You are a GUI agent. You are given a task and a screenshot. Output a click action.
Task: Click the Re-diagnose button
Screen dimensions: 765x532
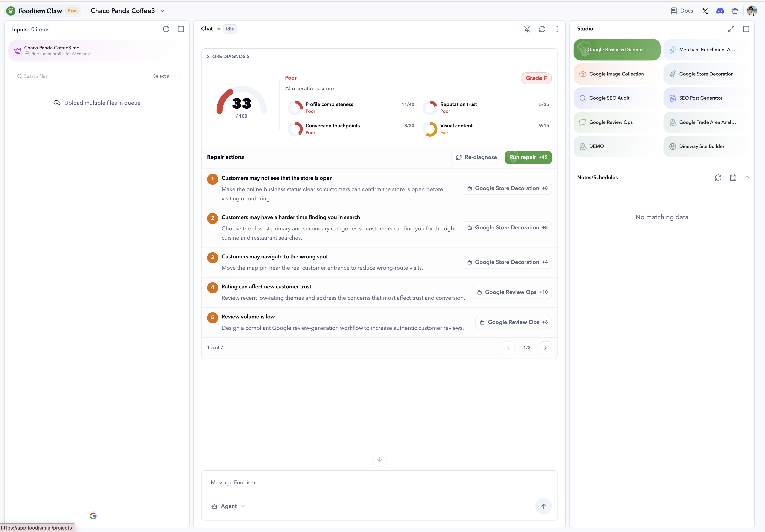476,157
